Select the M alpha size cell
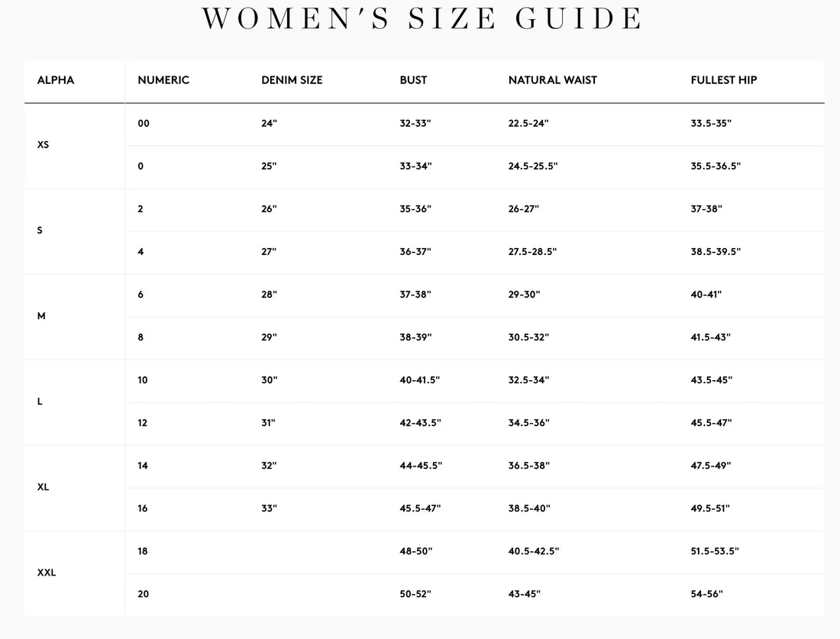840x639 pixels. 41,316
